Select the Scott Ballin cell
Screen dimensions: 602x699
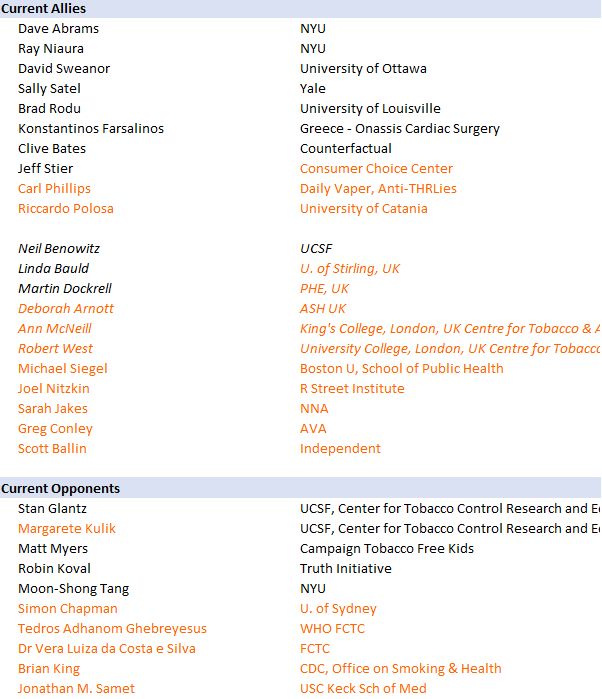52,449
